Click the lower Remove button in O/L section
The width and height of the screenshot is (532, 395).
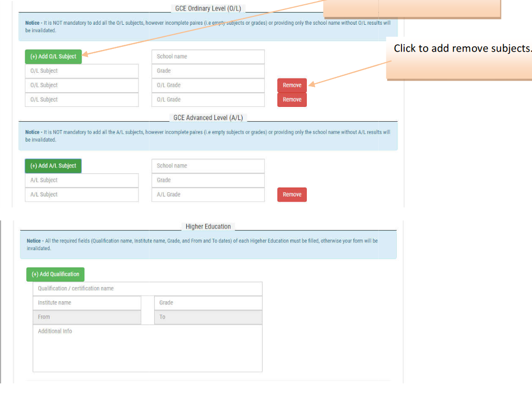pos(292,100)
